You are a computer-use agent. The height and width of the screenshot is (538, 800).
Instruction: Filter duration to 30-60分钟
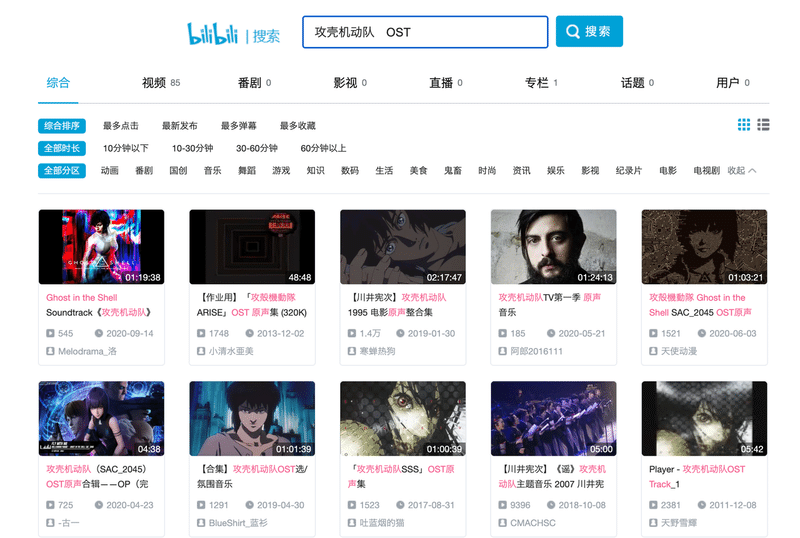(x=257, y=148)
